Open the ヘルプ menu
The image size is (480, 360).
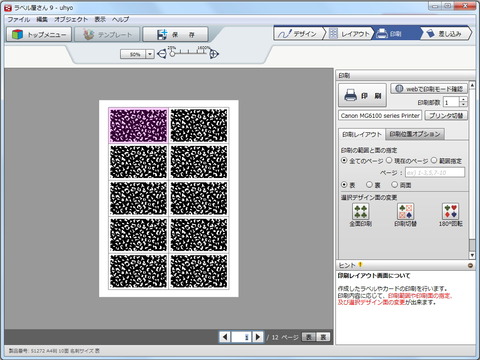click(120, 19)
